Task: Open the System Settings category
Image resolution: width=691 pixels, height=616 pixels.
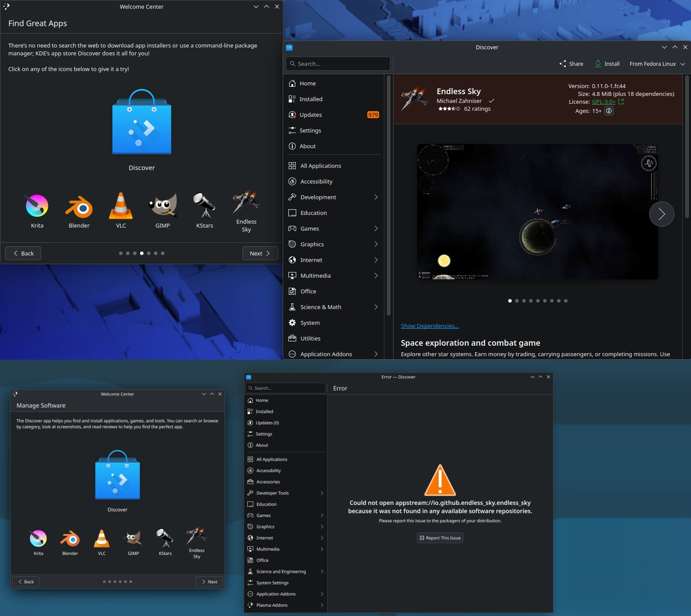Action: coord(286,583)
